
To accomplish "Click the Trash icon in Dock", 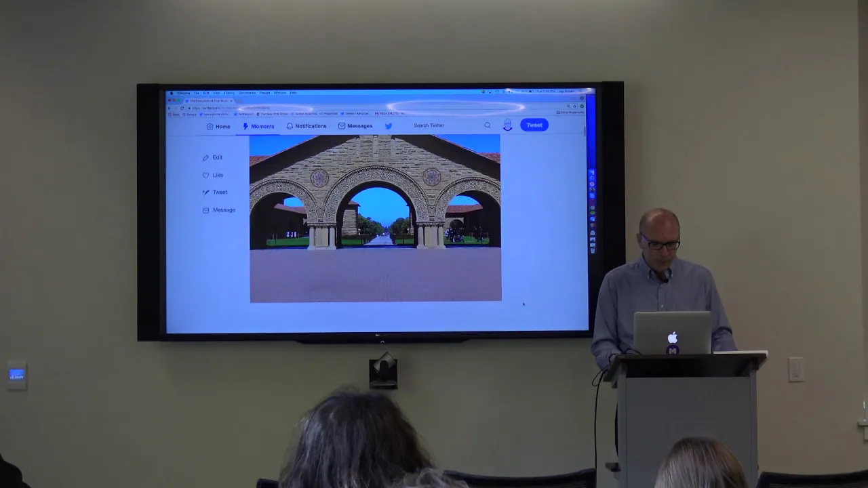I will click(593, 250).
